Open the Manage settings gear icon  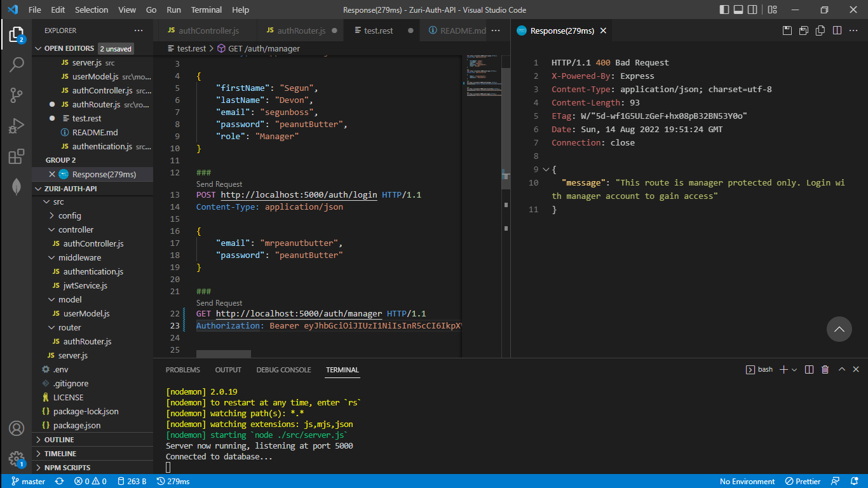click(x=16, y=456)
